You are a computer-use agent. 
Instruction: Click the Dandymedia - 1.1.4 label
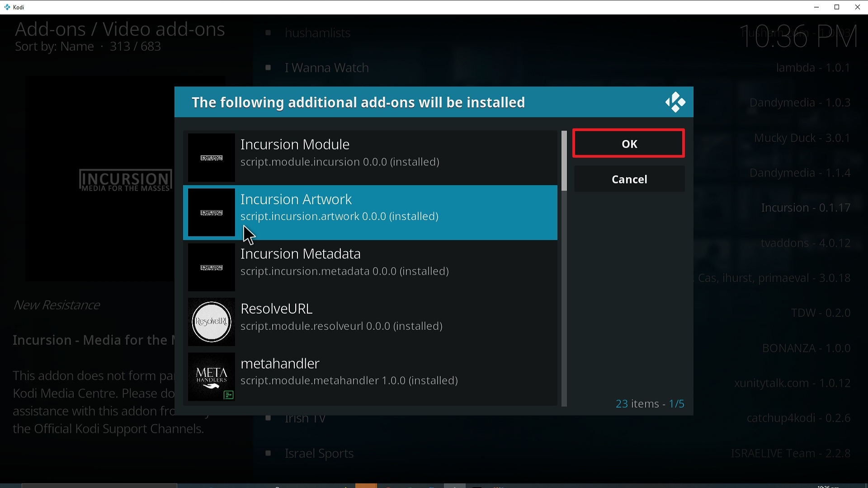800,173
